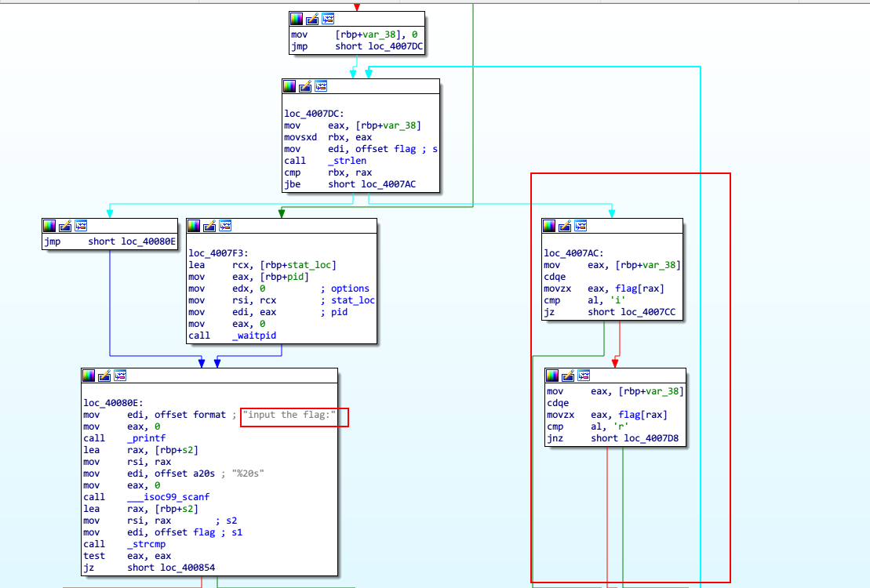Viewport: 870px width, 588px height.
Task: Click pencil edit icon on loc_4007F3 node
Action: tap(209, 226)
